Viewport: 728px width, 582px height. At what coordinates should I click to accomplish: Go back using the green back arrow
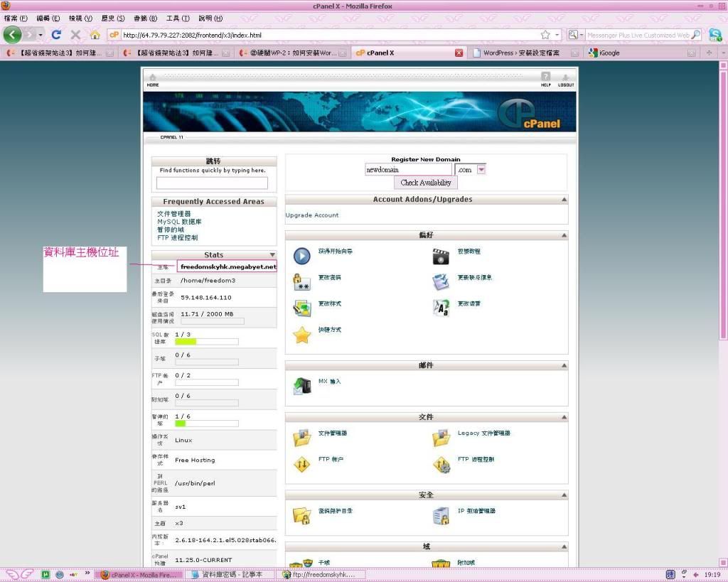(13, 35)
